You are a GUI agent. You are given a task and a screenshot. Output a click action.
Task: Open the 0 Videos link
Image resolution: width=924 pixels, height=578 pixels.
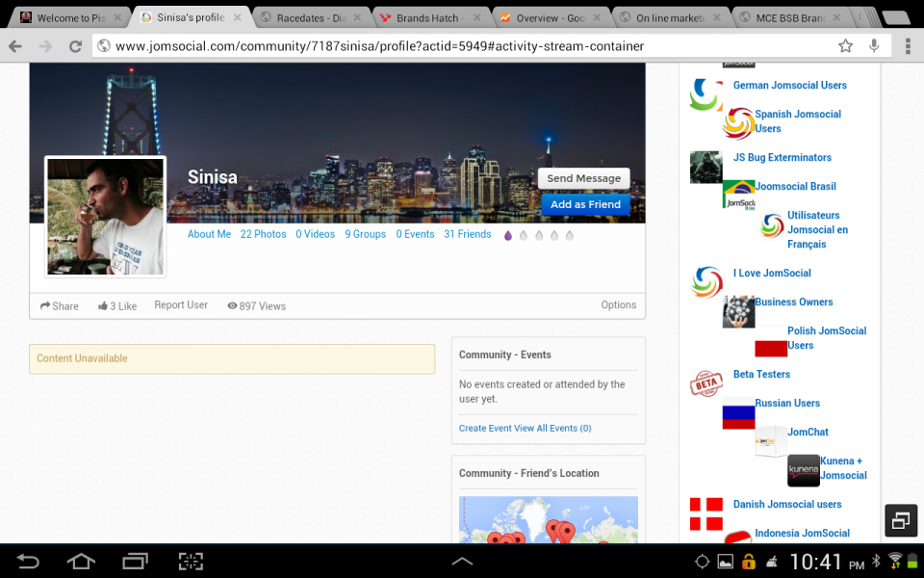[316, 234]
